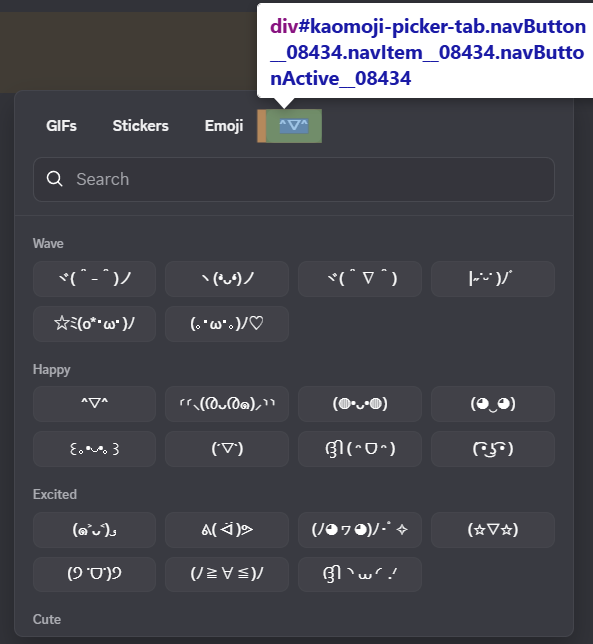Select the excited kaomoji with ω mouth
This screenshot has height=644, width=593.
click(360, 574)
